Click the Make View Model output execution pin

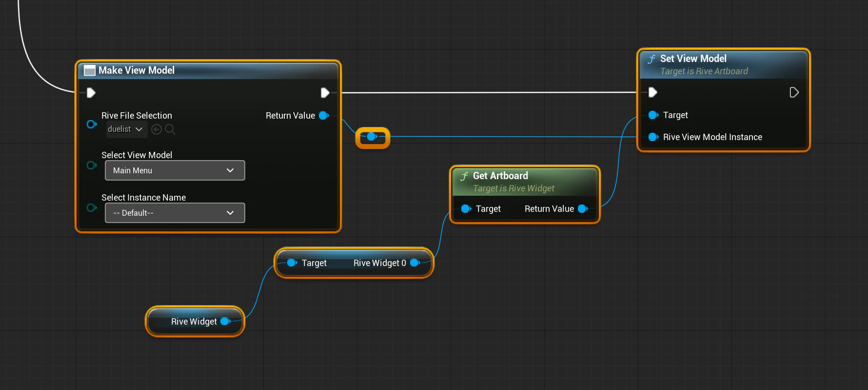pyautogui.click(x=325, y=93)
